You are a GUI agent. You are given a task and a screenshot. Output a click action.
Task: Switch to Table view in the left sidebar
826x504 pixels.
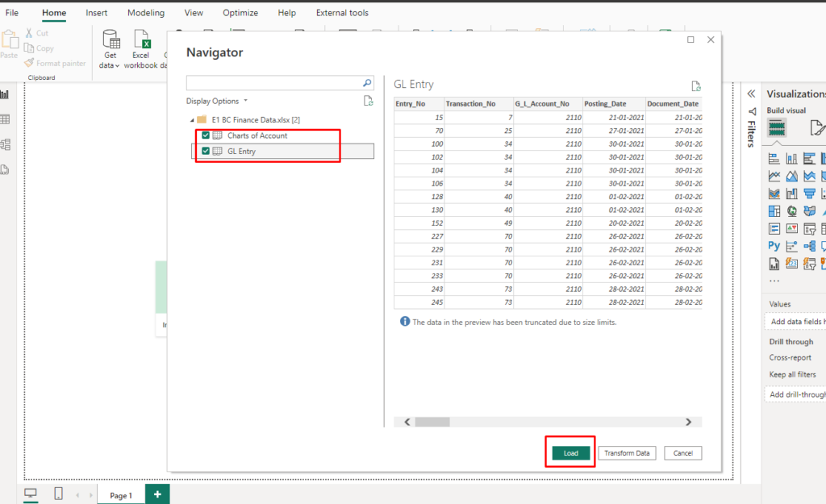(6, 118)
